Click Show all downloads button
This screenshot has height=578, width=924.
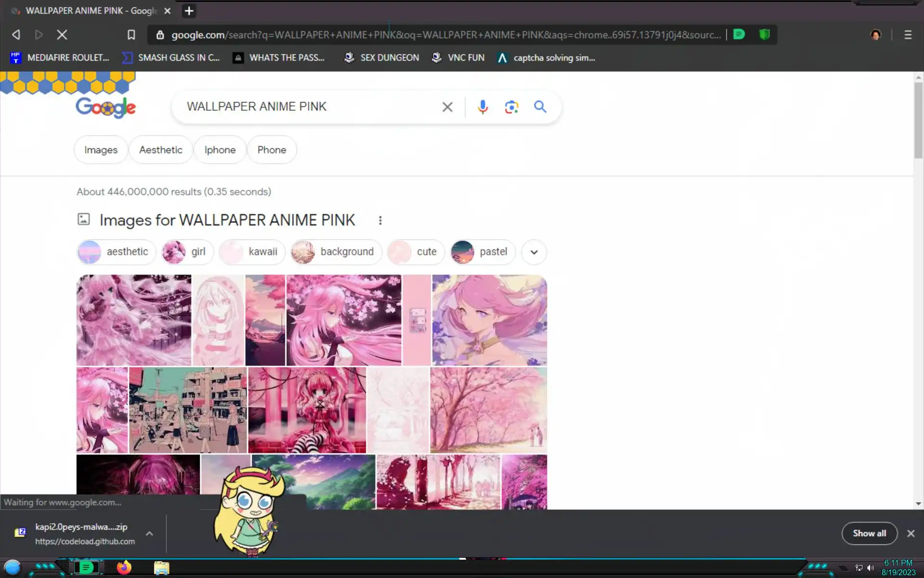point(869,533)
